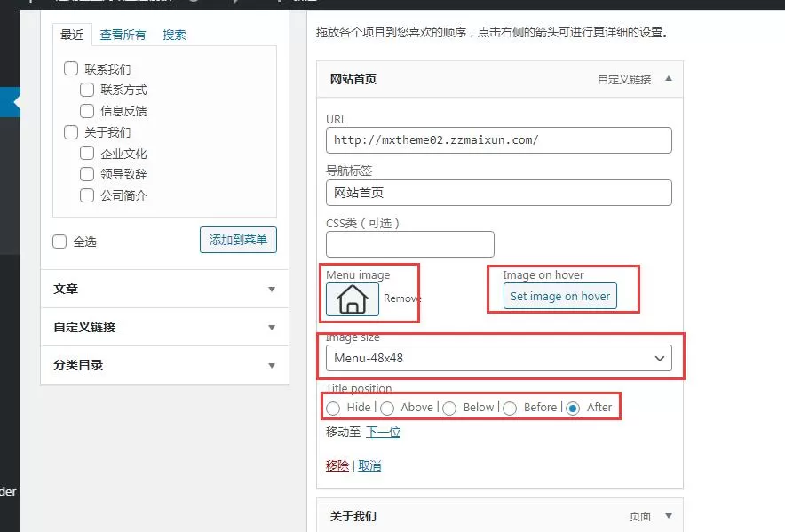Expand the 分类目录 section
Image resolution: width=785 pixels, height=532 pixels.
coord(164,365)
